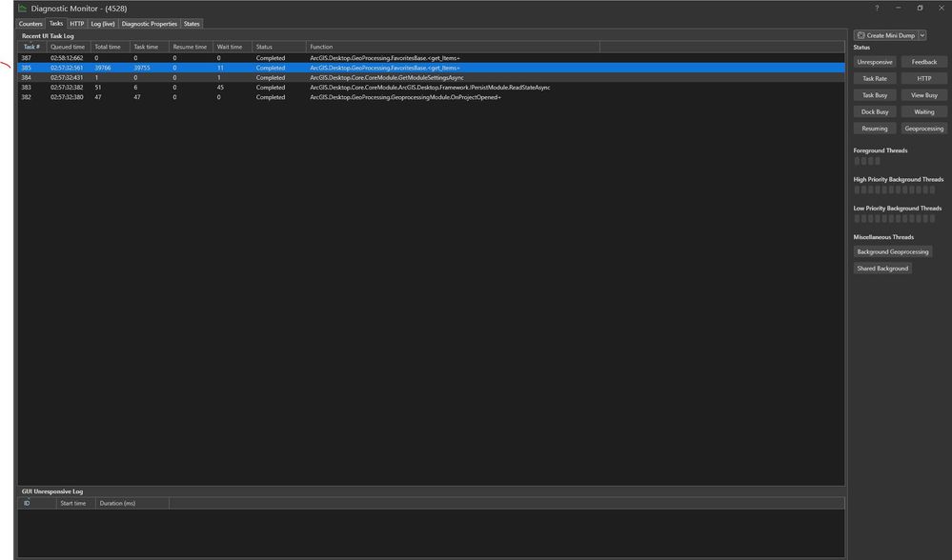
Task: Click the Background Geoprocessing thread indicator
Action: [893, 251]
